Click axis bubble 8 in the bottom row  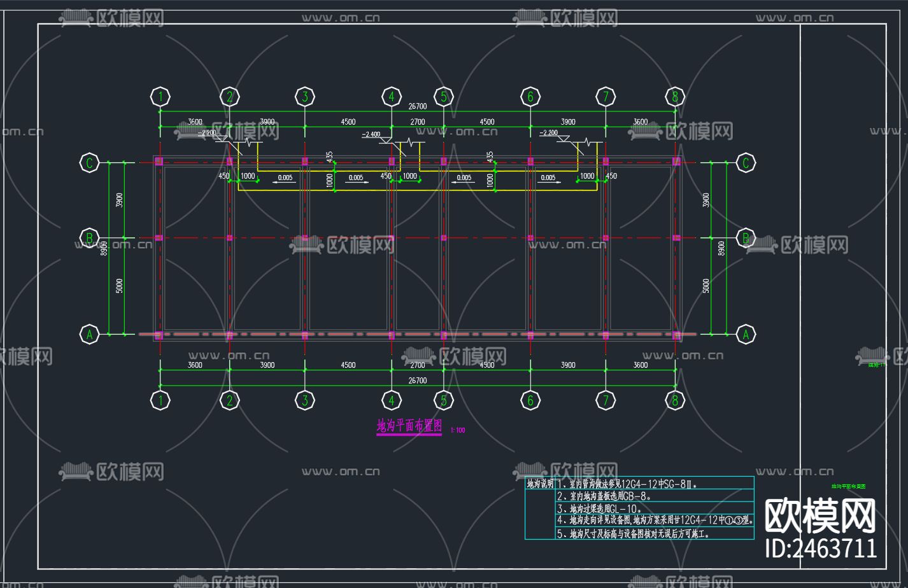pyautogui.click(x=675, y=400)
